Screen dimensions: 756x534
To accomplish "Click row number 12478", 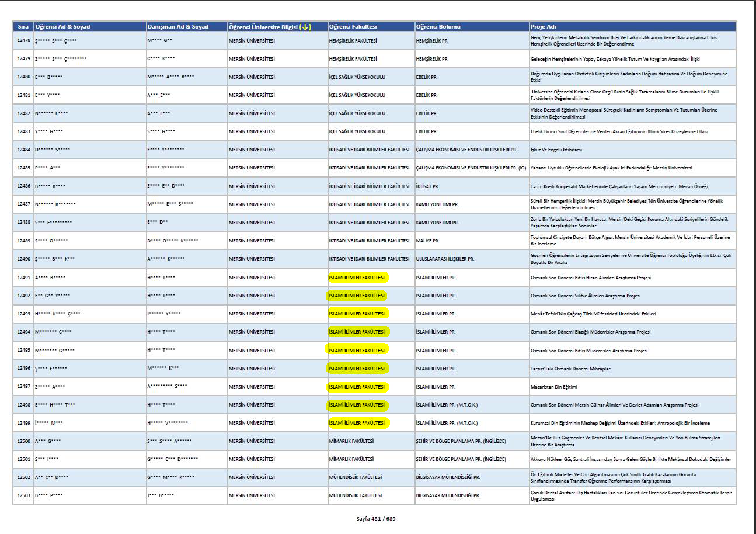I will click(x=23, y=41).
